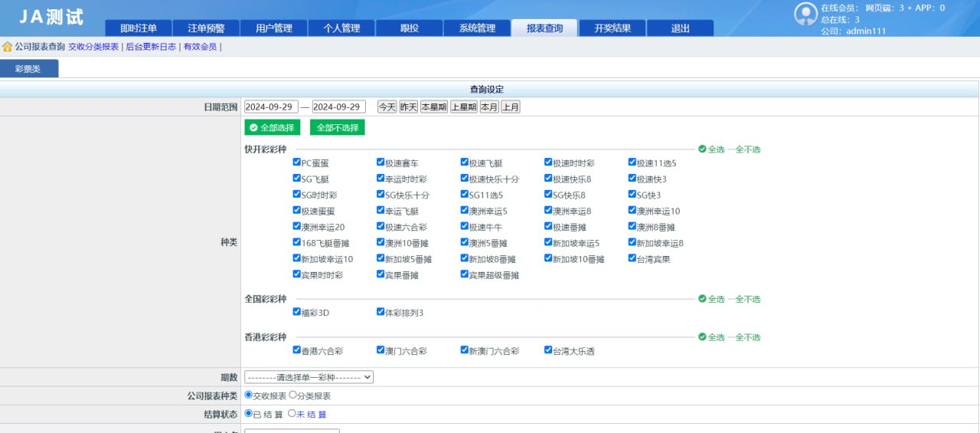Click the green 全部选择 button
The height and width of the screenshot is (433, 980).
click(x=272, y=127)
